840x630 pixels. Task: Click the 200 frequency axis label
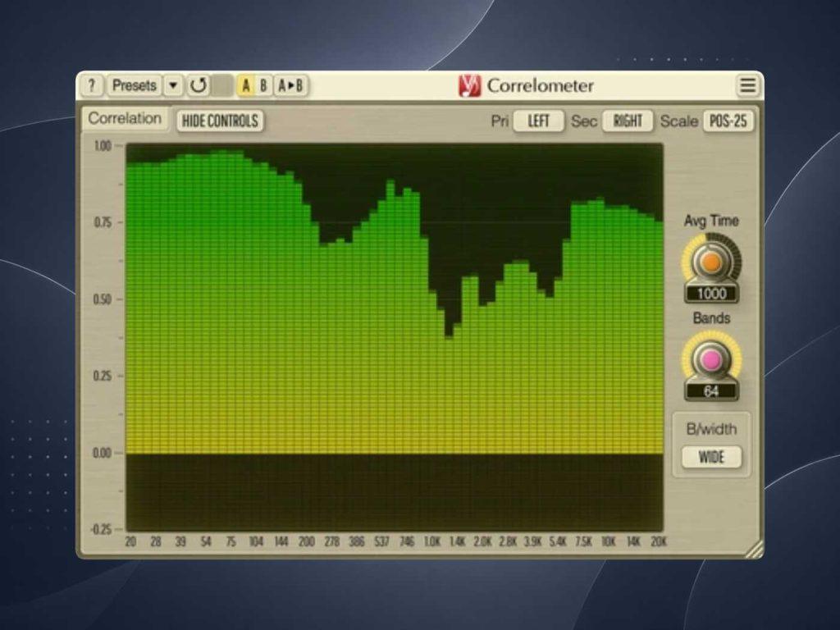click(306, 542)
